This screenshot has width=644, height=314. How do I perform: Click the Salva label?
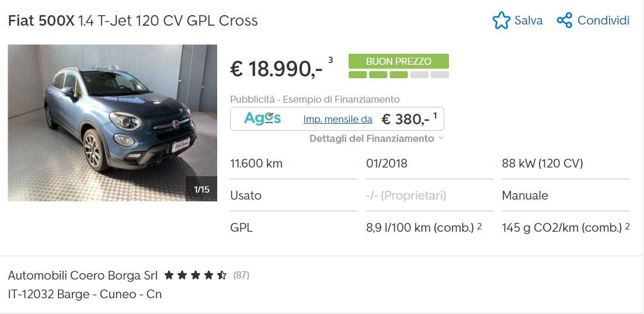[528, 20]
